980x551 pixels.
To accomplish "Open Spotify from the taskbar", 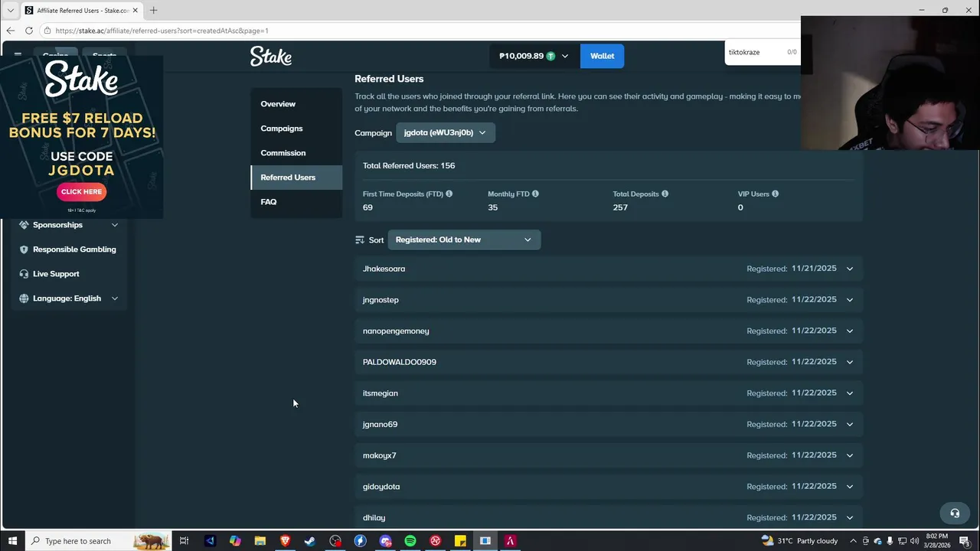I will pyautogui.click(x=410, y=541).
